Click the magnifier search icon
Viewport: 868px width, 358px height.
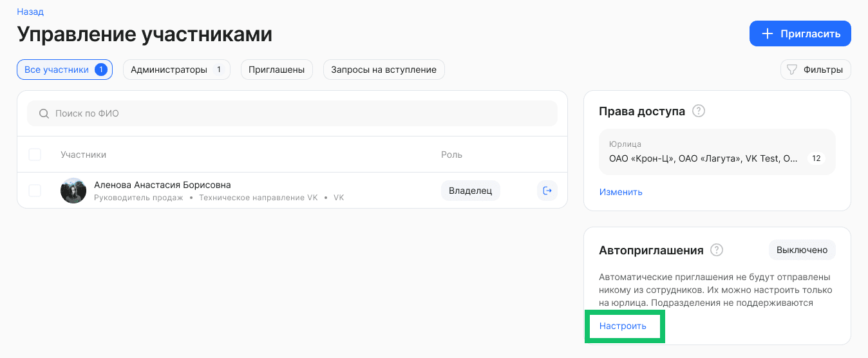[x=44, y=113]
